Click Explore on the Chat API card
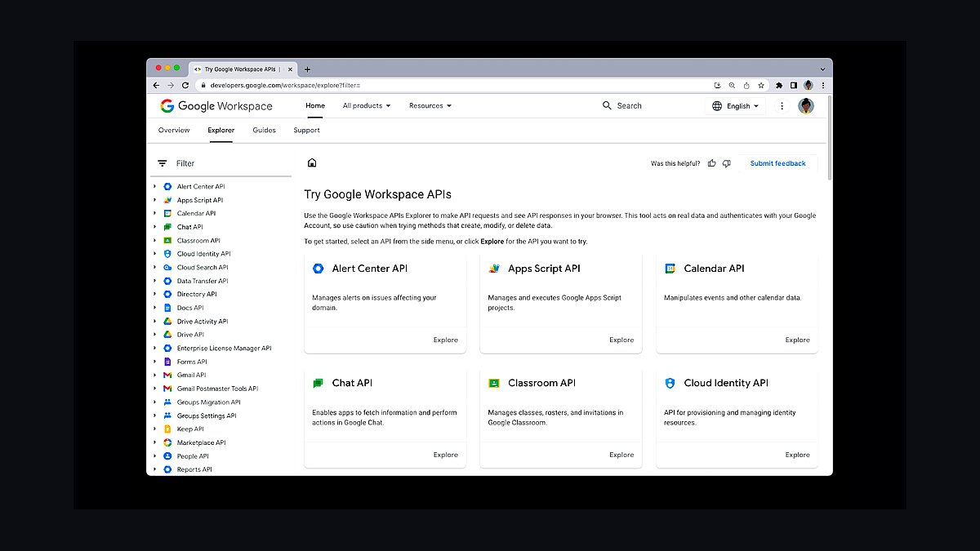980x551 pixels. 446,455
